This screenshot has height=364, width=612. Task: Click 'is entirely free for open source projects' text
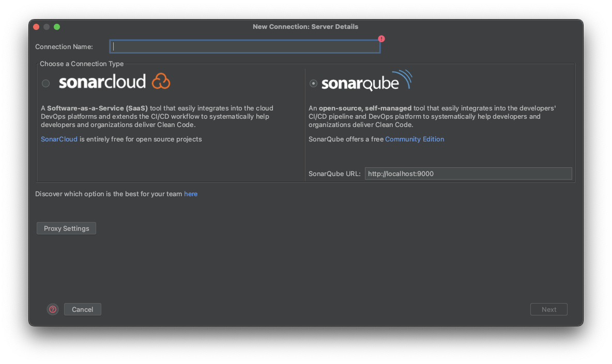(141, 139)
